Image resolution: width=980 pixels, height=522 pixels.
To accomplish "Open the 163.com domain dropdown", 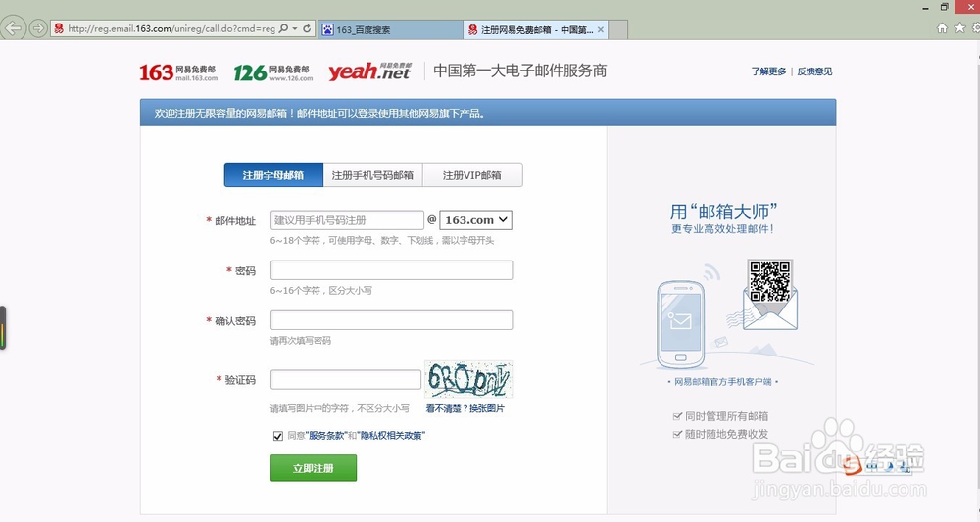I will [x=476, y=219].
